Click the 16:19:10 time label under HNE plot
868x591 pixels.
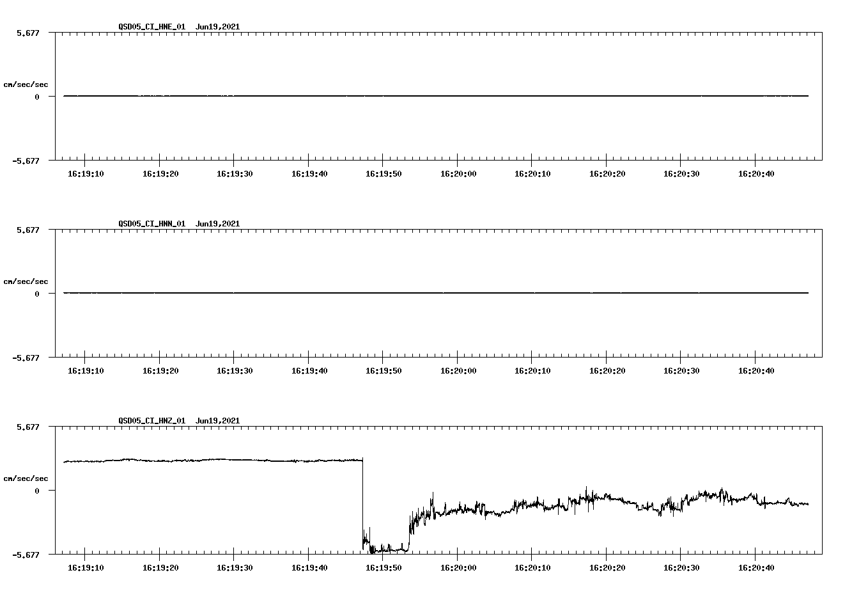click(x=85, y=174)
